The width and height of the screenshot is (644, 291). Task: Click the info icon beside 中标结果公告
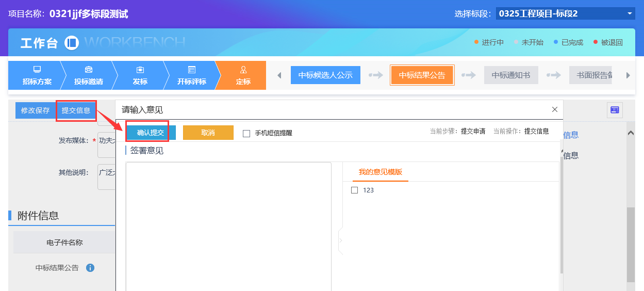coord(90,268)
